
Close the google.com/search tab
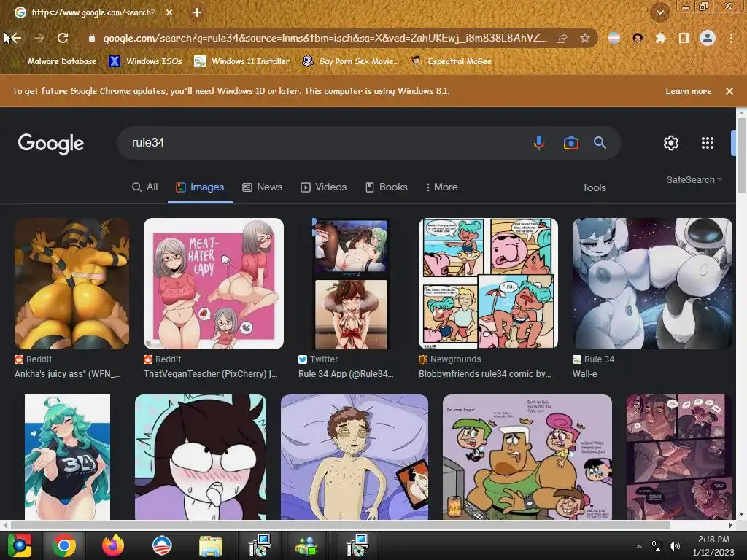[x=169, y=12]
